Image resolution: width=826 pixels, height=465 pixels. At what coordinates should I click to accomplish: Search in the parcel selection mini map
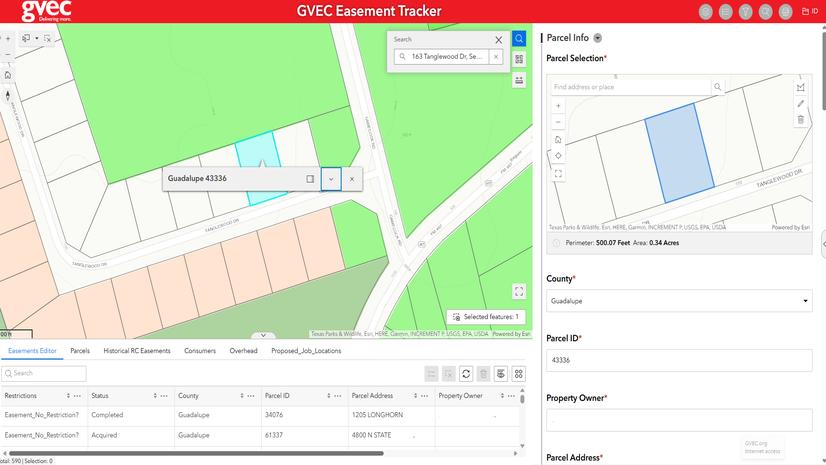[717, 87]
